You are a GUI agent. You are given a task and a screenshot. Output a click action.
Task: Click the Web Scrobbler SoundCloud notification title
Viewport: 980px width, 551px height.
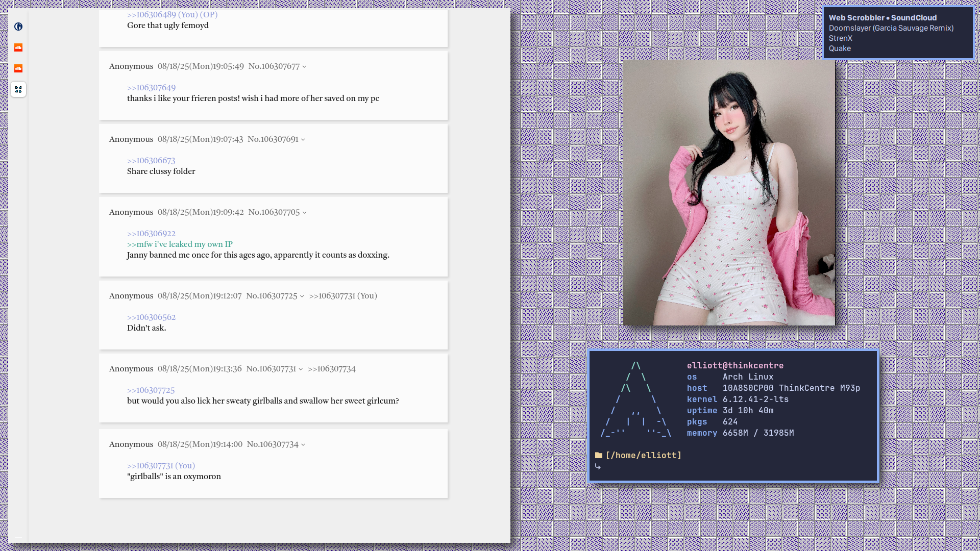(x=883, y=18)
